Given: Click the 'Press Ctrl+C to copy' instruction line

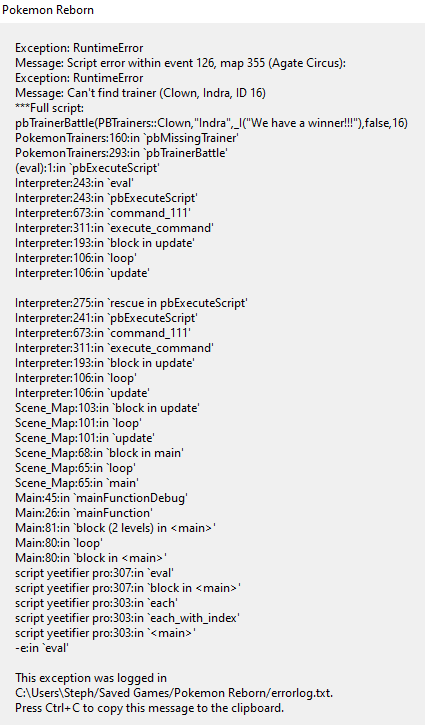Looking at the screenshot, I should tap(149, 708).
